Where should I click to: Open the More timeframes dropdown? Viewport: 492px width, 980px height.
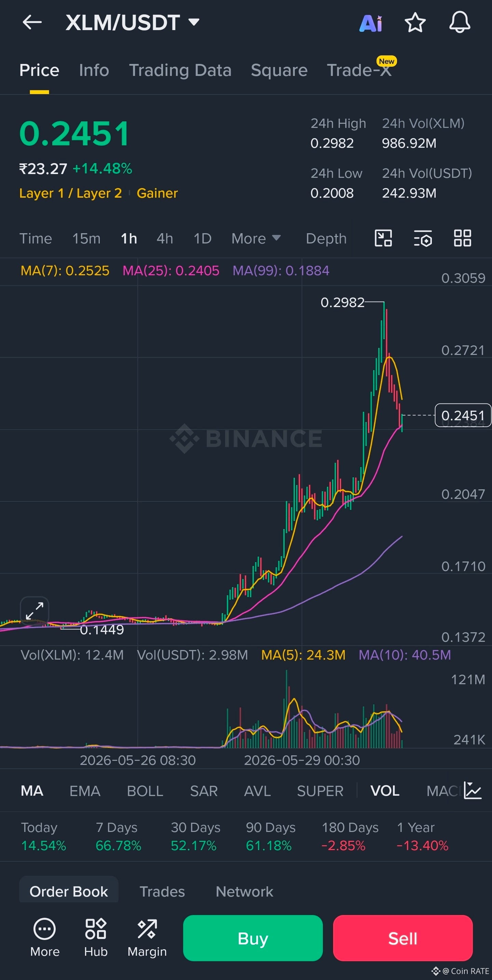(256, 239)
